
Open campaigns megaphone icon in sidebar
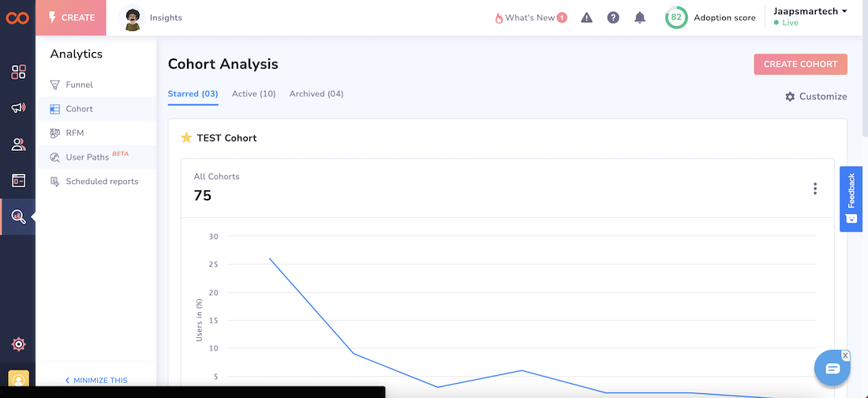pos(18,108)
